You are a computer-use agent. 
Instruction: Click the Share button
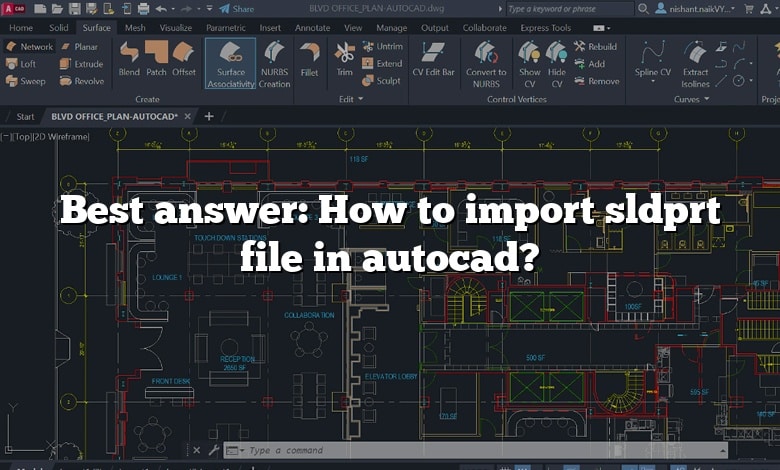[237, 9]
